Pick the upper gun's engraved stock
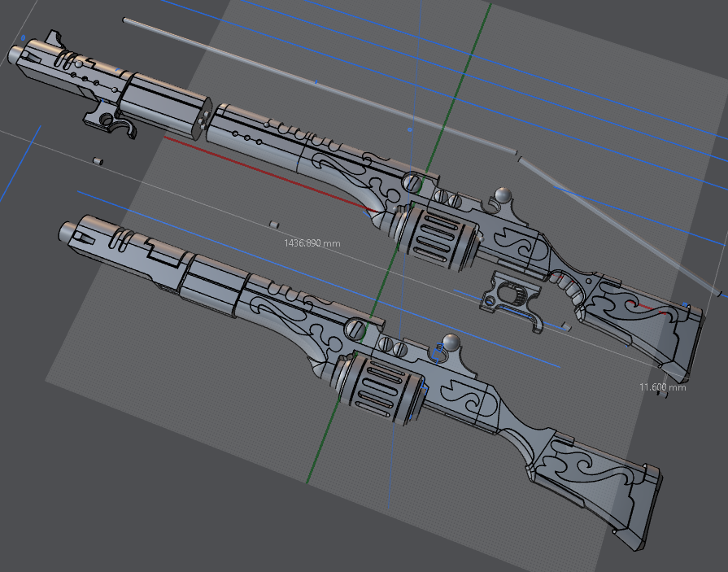The height and width of the screenshot is (572, 728). (643, 325)
